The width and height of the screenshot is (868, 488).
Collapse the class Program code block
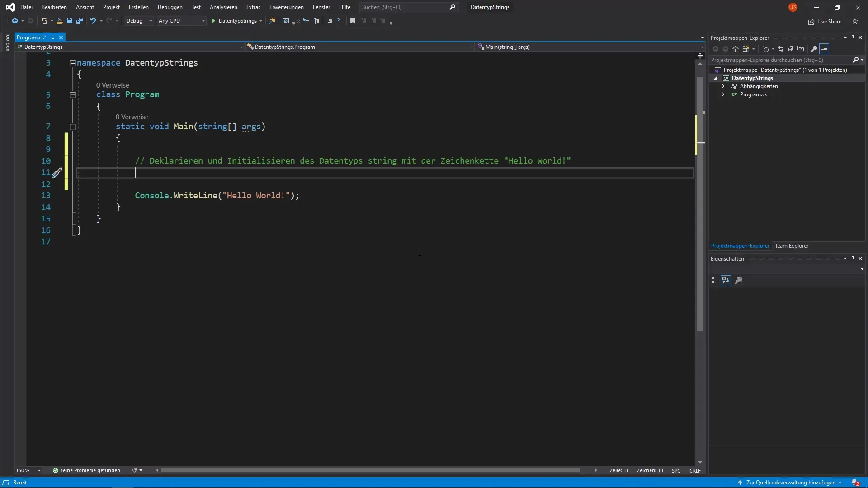(x=72, y=95)
